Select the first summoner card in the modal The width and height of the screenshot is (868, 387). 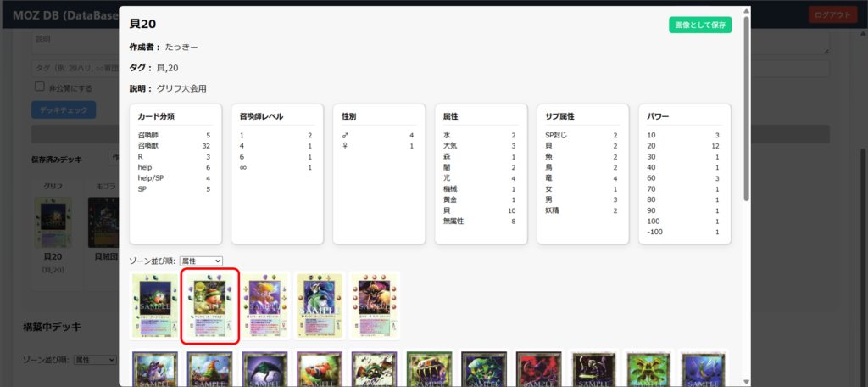pos(156,306)
